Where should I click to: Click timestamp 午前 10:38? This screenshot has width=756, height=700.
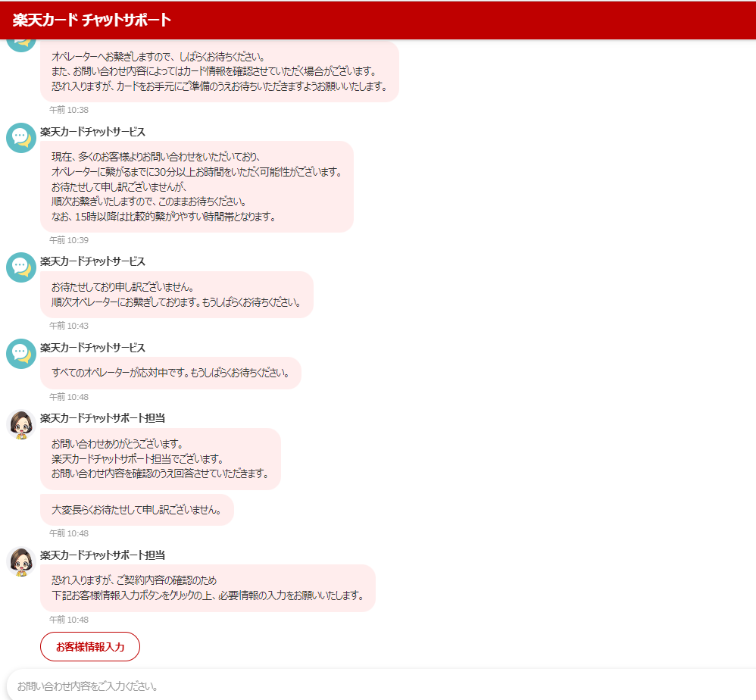tap(69, 110)
